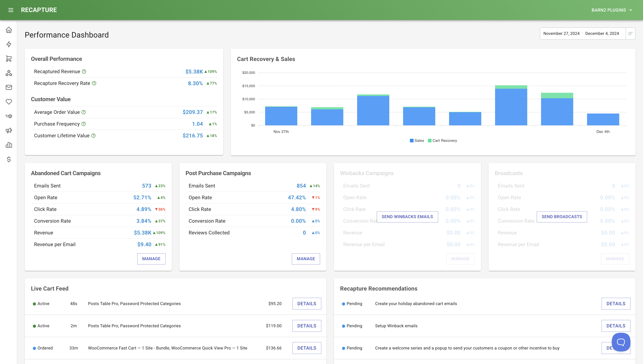The width and height of the screenshot is (643, 364).
Task: Click the dollar sign sidebar icon
Action: point(9,159)
